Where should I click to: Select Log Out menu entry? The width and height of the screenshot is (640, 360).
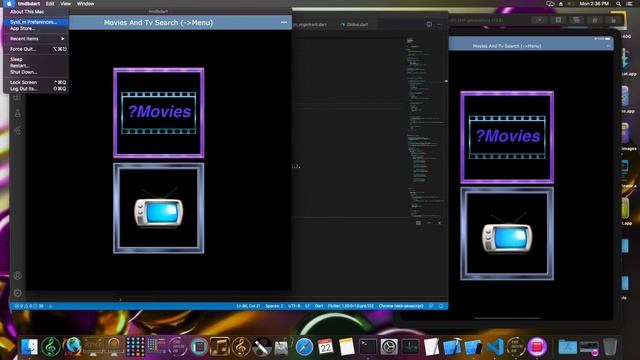tap(36, 89)
